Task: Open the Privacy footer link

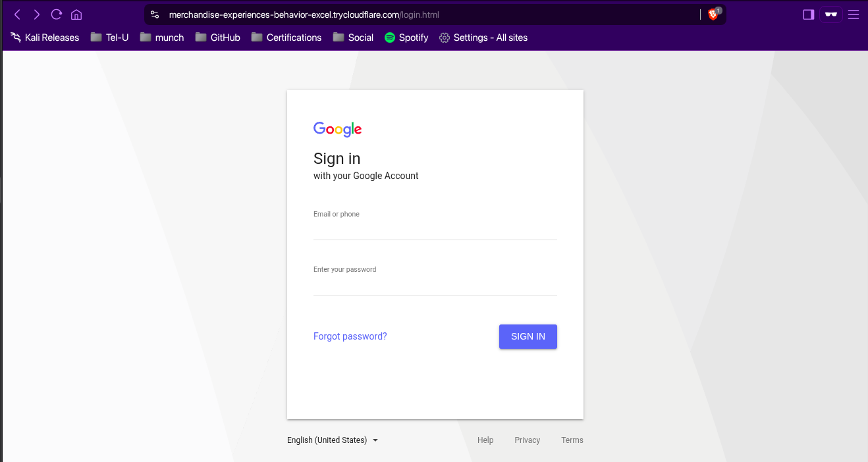Action: click(528, 440)
